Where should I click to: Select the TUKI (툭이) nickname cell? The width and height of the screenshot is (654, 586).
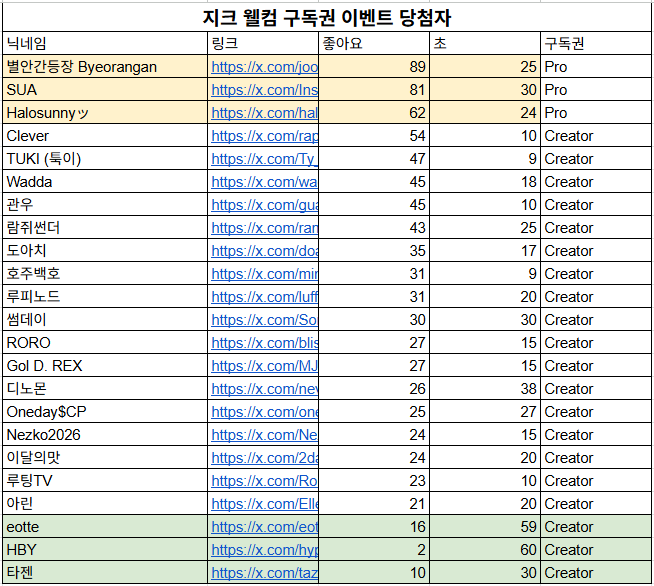click(x=105, y=158)
